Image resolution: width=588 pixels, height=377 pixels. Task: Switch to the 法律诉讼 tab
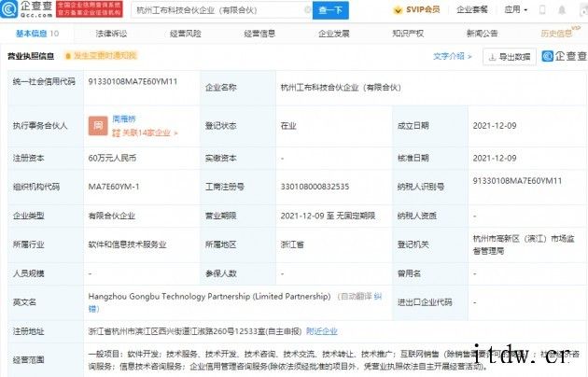coord(111,34)
